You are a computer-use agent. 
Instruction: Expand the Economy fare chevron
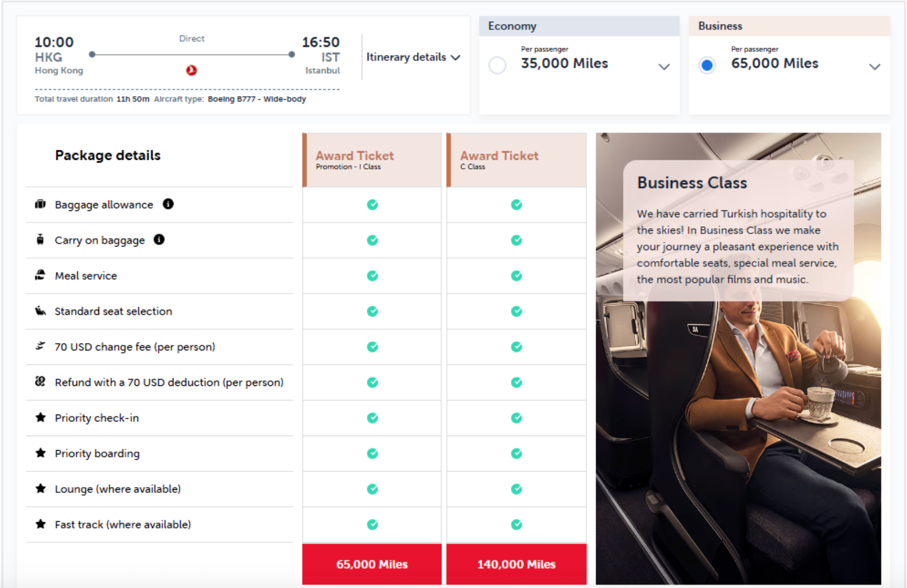click(664, 67)
